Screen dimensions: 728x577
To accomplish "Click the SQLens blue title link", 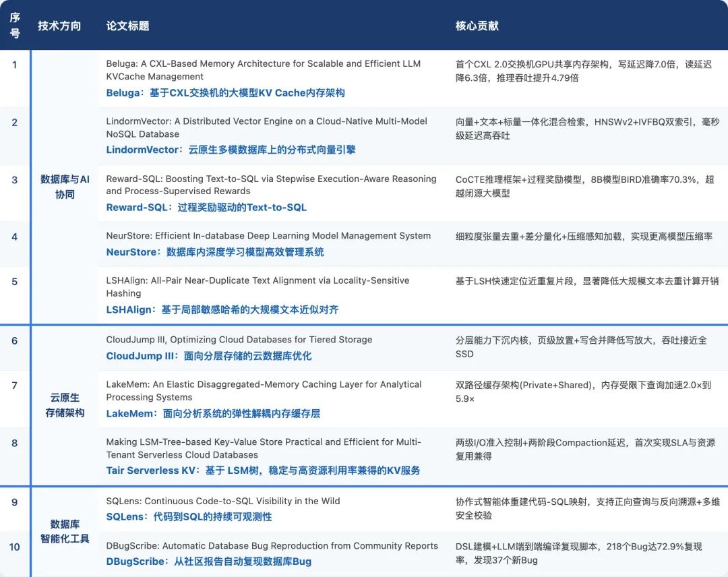I will click(x=189, y=516).
